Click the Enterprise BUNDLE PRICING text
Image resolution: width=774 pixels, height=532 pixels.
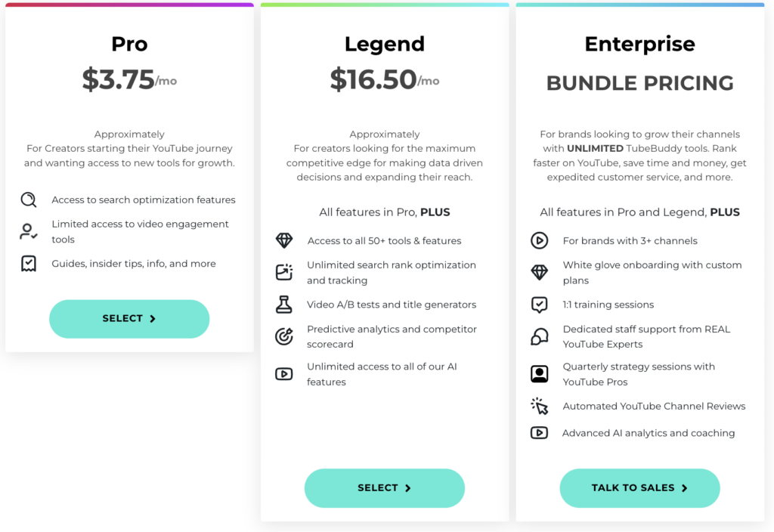click(x=639, y=83)
